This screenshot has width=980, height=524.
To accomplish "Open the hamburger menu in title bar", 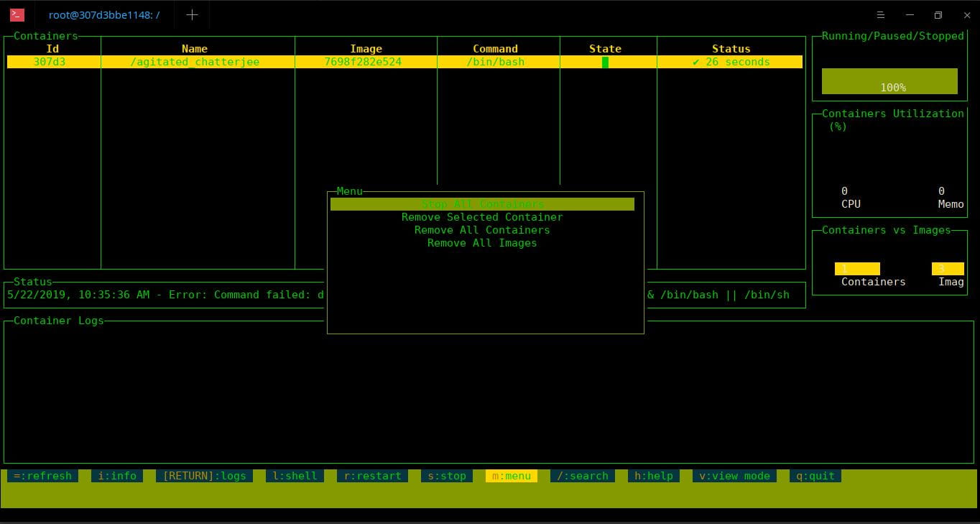I will [882, 15].
